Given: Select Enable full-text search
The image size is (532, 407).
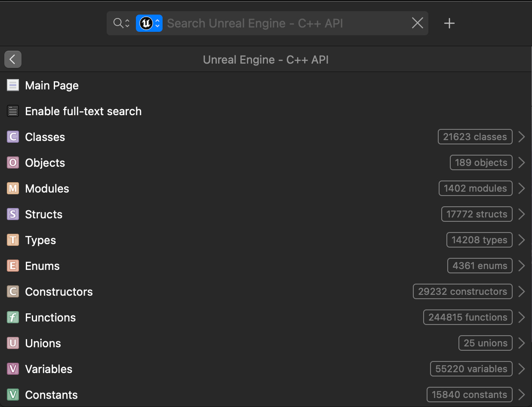Looking at the screenshot, I should tap(266, 111).
